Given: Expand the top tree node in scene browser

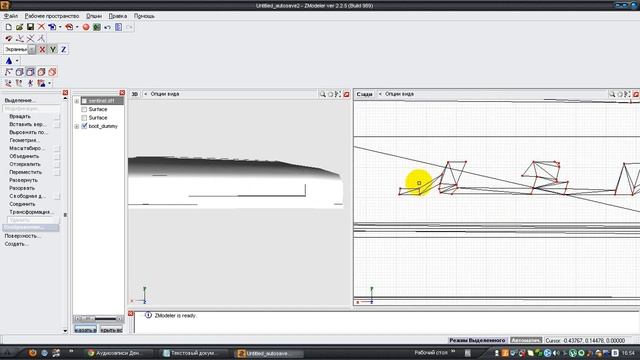Looking at the screenshot, I should (77, 101).
